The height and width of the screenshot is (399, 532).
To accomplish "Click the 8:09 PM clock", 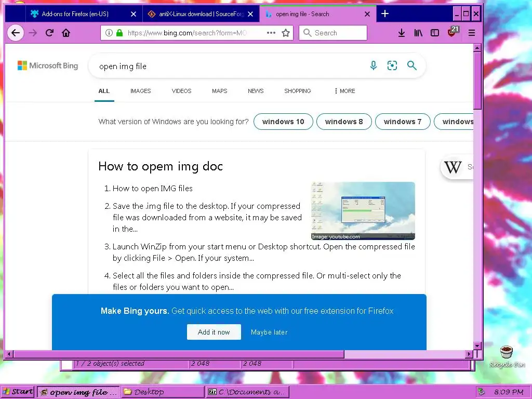I will [509, 392].
